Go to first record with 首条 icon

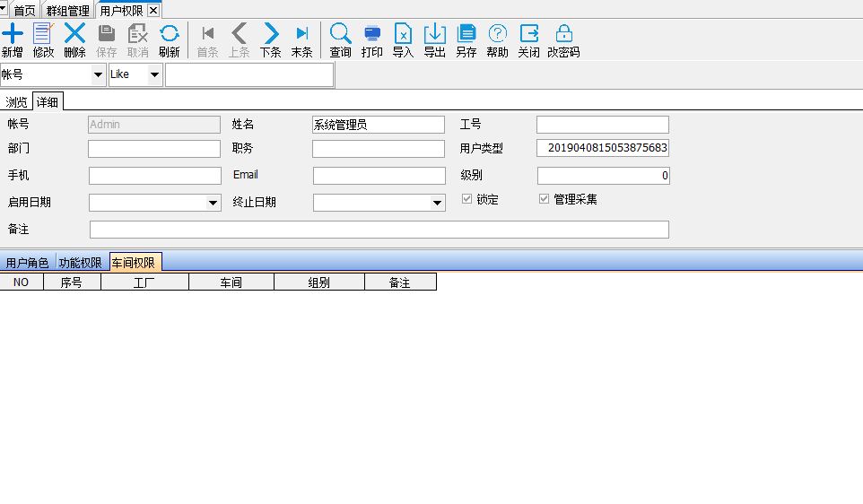coord(207,34)
